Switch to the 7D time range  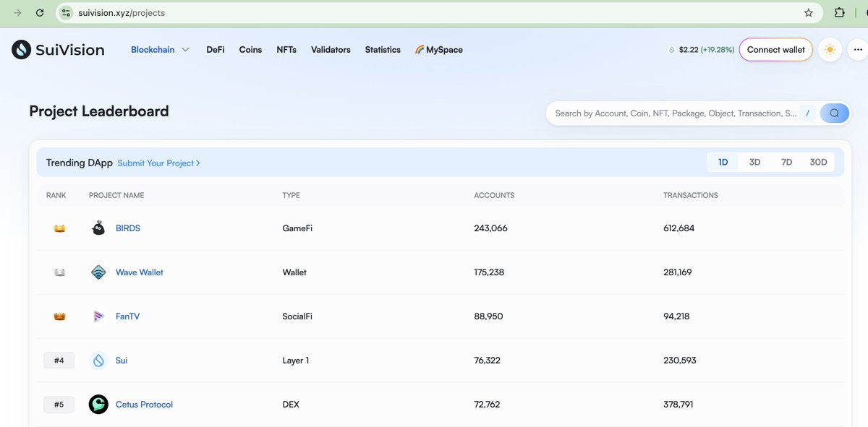click(x=786, y=161)
